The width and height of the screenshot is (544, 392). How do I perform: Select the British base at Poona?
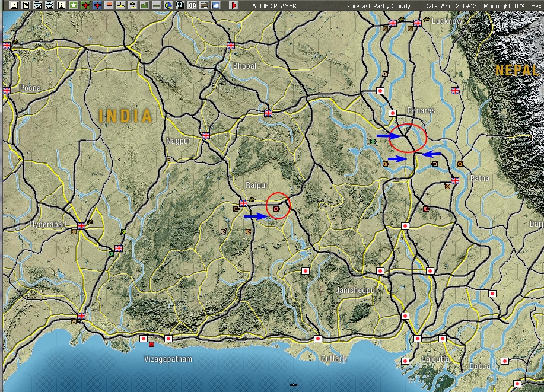(7, 91)
